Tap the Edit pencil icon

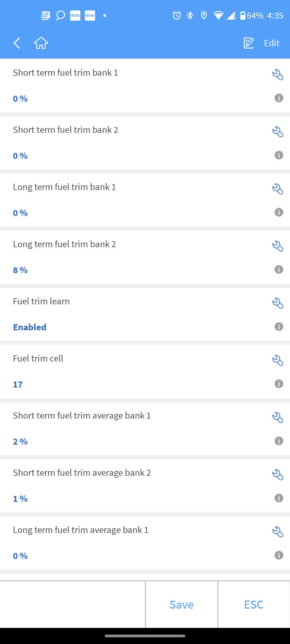pos(249,43)
